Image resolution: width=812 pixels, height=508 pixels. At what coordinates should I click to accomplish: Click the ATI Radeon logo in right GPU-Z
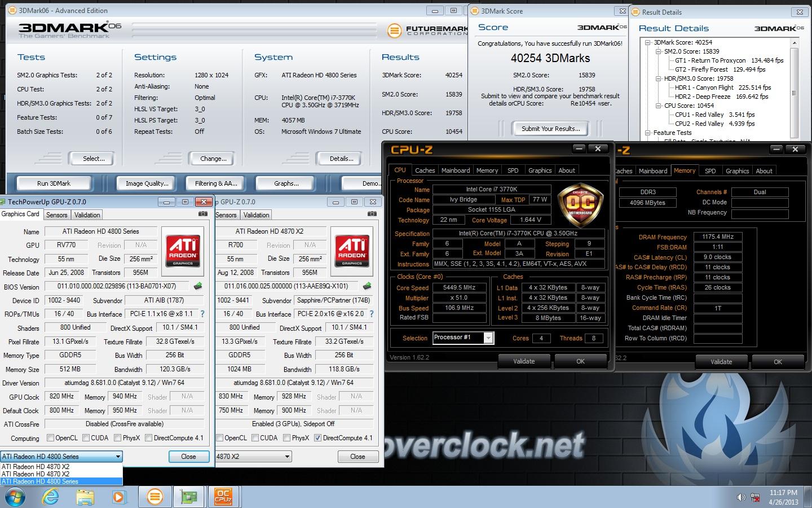coord(352,251)
